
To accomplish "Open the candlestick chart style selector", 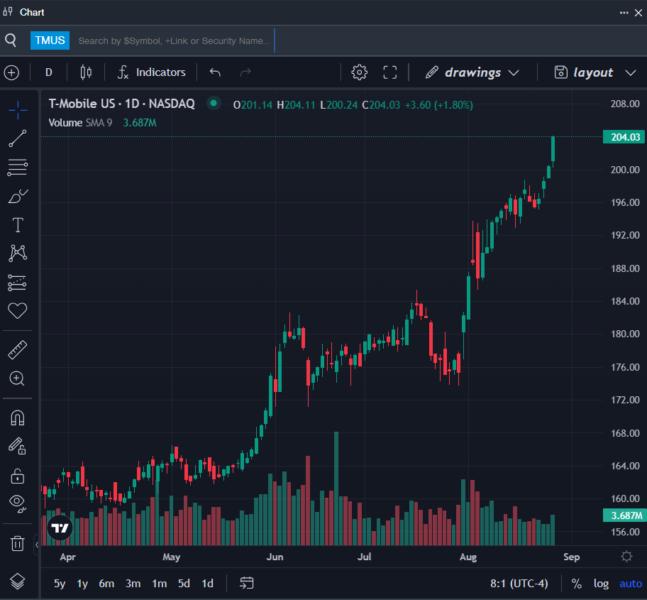I will click(86, 73).
